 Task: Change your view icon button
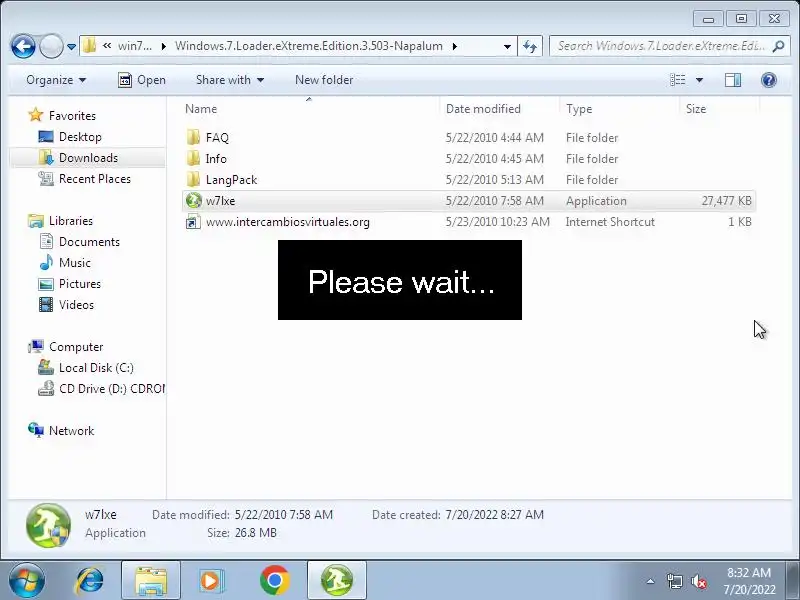click(678, 80)
